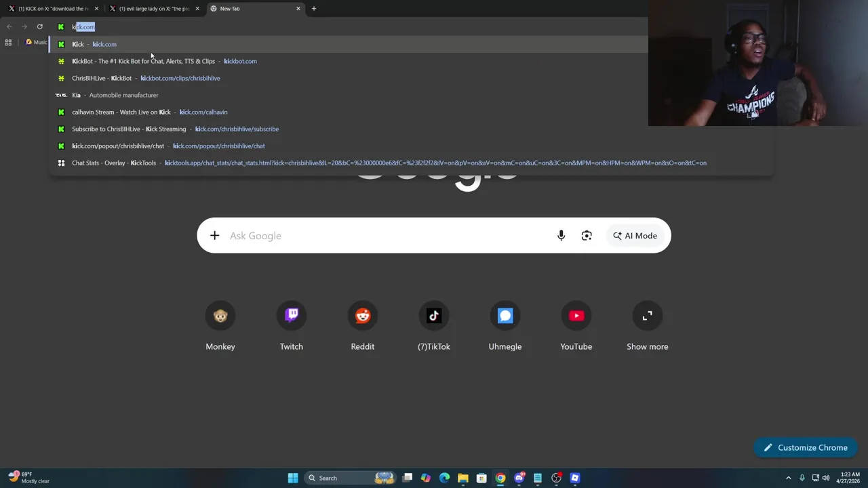The image size is (868, 488).
Task: Close the evil large lady tab
Action: click(197, 9)
